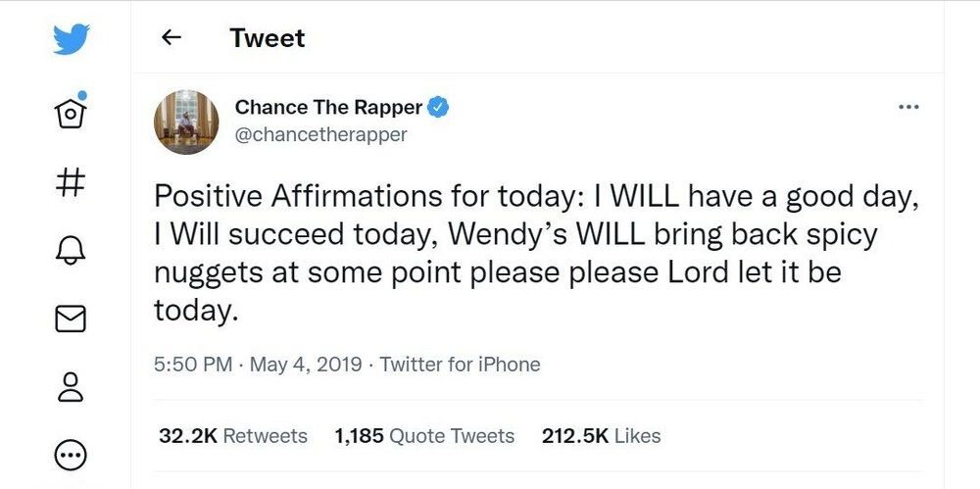Open Chance The Rapper's profile picture
The height and width of the screenshot is (489, 980).
[x=185, y=122]
